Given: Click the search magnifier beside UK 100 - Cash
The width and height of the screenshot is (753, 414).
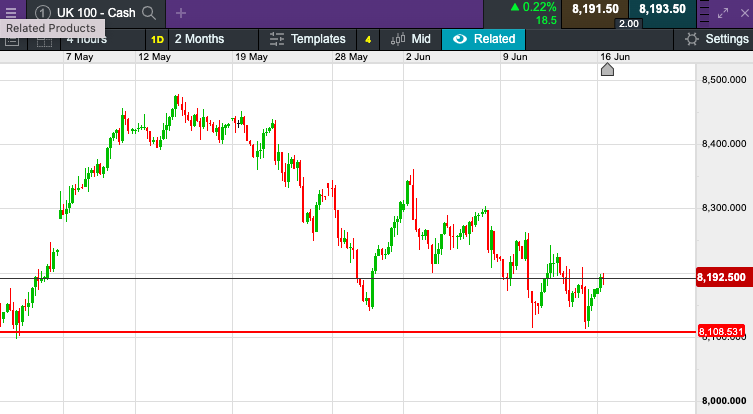Looking at the screenshot, I should (x=149, y=13).
